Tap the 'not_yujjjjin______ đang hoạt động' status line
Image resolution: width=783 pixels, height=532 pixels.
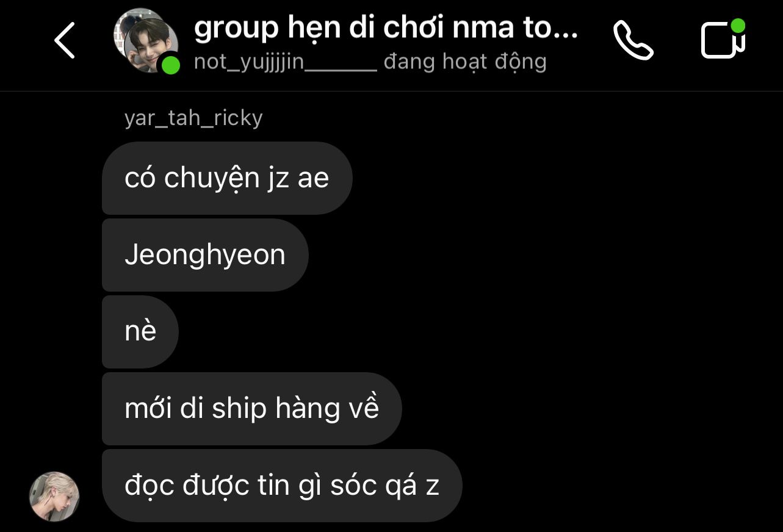point(370,62)
